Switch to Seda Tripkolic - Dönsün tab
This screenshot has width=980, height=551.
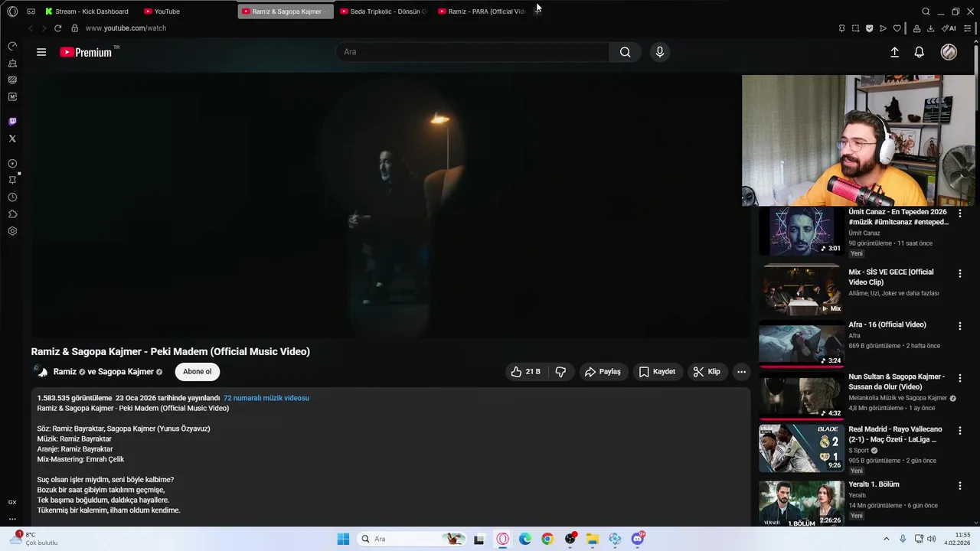384,11
